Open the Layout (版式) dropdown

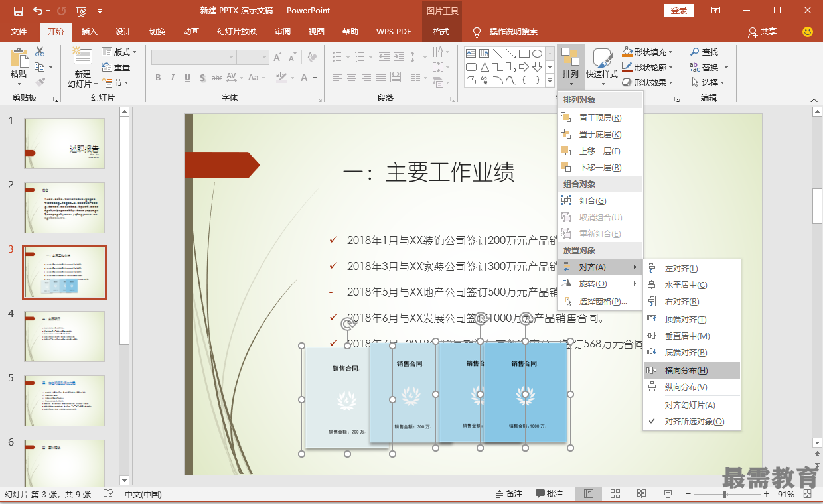point(119,52)
